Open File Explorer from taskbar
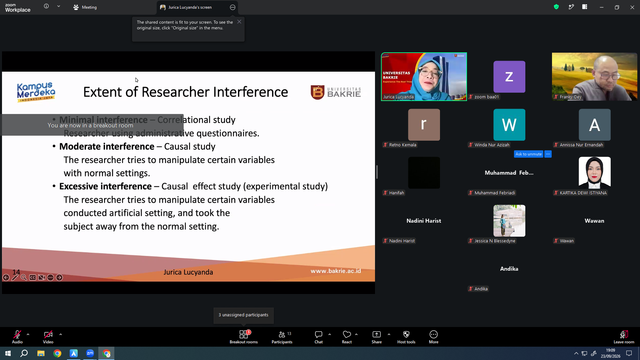 pyautogui.click(x=41, y=353)
